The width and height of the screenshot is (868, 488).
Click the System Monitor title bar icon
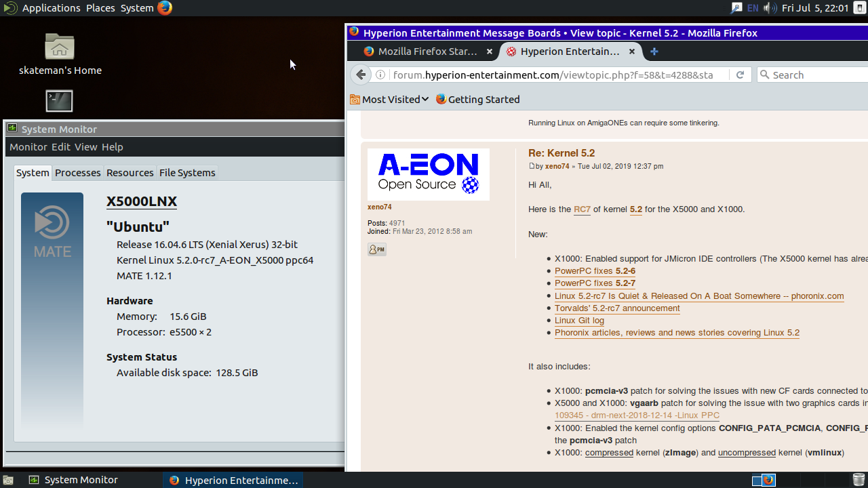12,129
